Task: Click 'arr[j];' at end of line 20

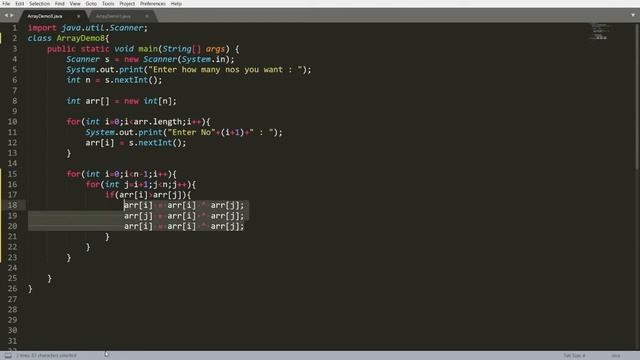Action: (x=227, y=226)
